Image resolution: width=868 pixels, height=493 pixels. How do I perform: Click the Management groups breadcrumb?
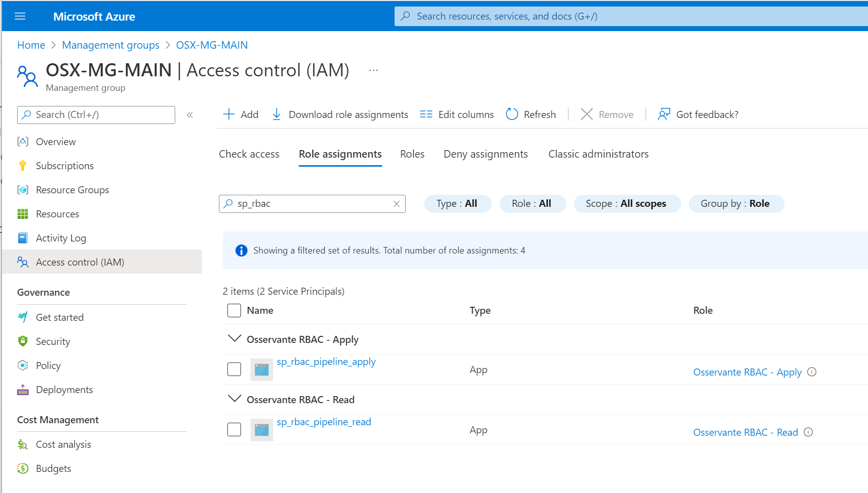110,45
